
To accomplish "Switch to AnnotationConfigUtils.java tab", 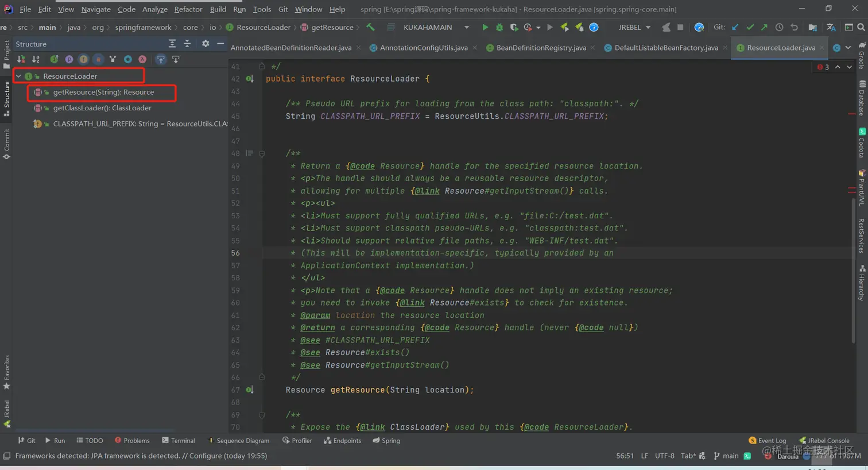I will (423, 48).
